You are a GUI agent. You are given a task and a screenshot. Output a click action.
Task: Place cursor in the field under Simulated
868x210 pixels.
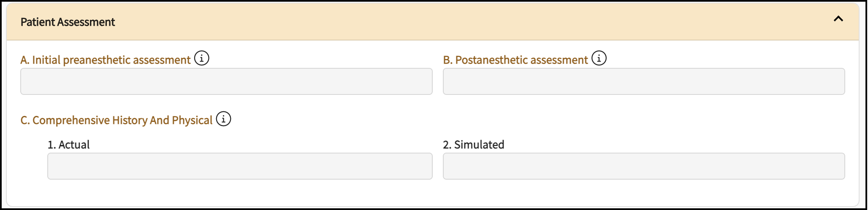point(643,166)
